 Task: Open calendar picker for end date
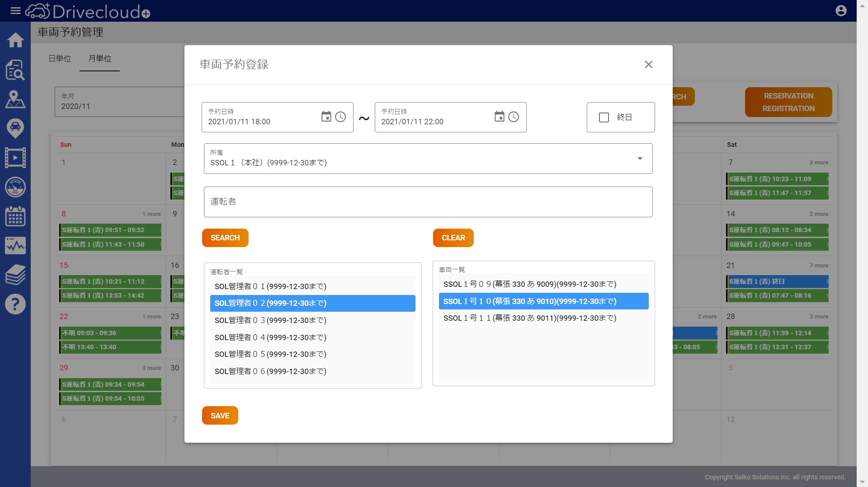tap(499, 117)
